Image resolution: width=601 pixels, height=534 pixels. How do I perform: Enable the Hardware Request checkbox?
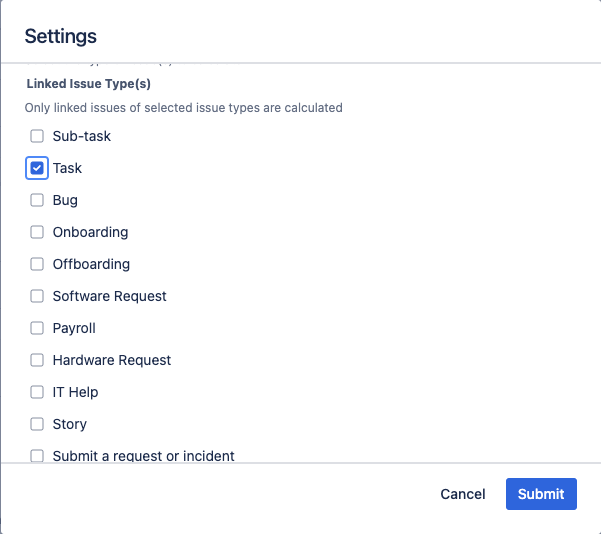(37, 360)
